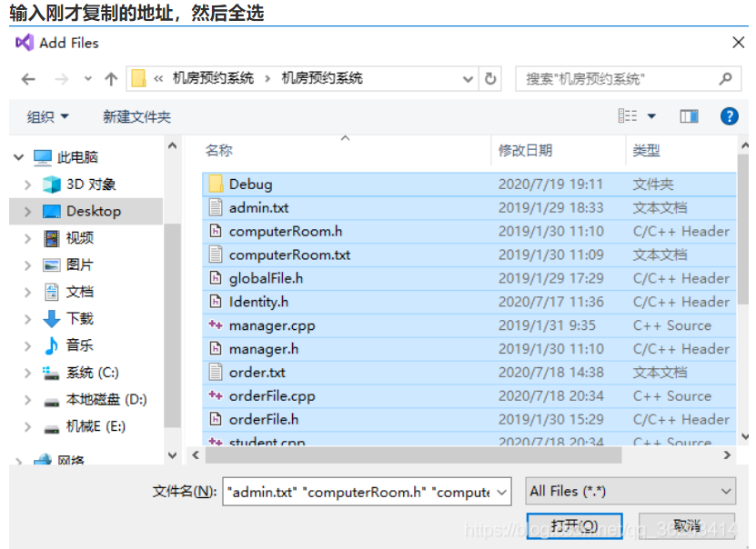Image resolution: width=756 pixels, height=549 pixels.
Task: Navigate up one folder level
Action: (110, 78)
